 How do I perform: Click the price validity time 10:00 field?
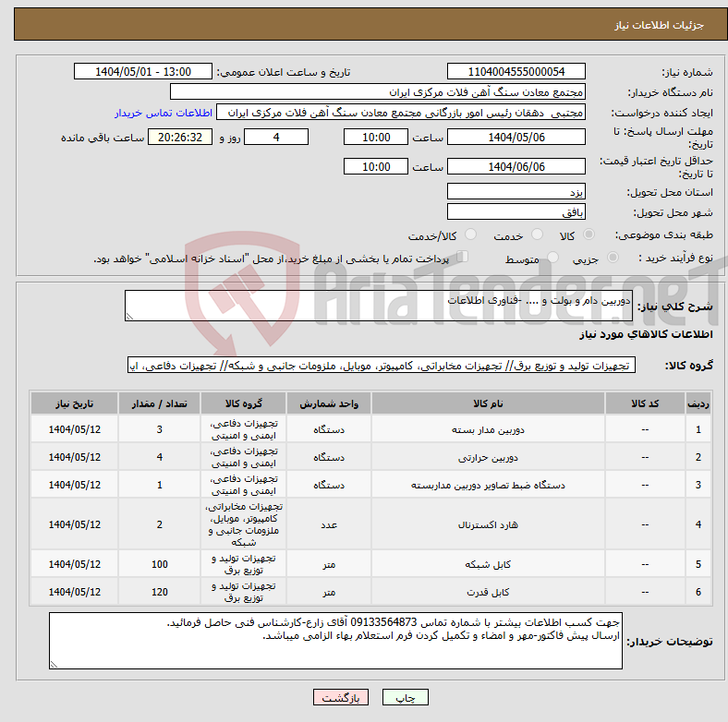(x=376, y=166)
